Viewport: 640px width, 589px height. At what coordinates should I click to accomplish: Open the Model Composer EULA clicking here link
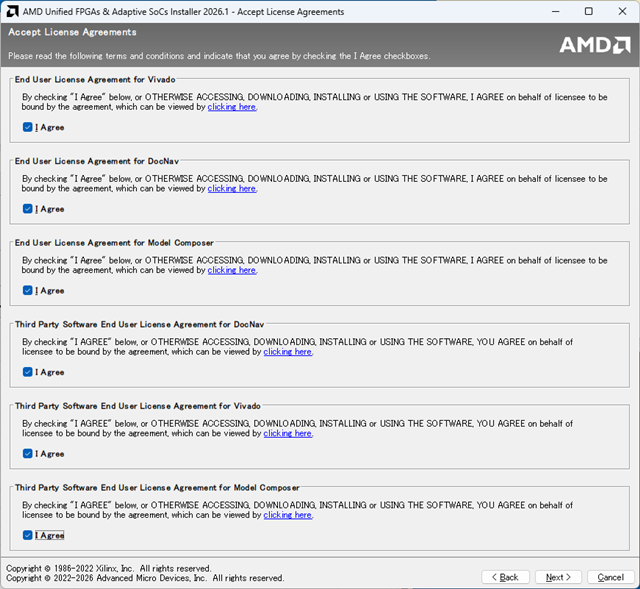tap(232, 270)
